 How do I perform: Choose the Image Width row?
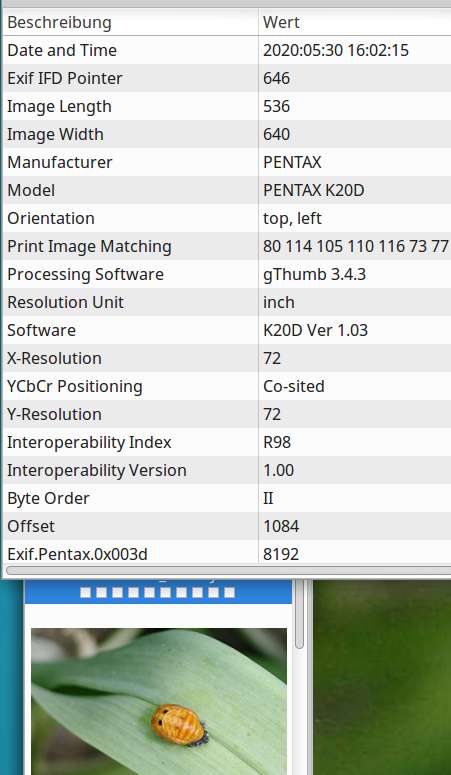(x=227, y=134)
